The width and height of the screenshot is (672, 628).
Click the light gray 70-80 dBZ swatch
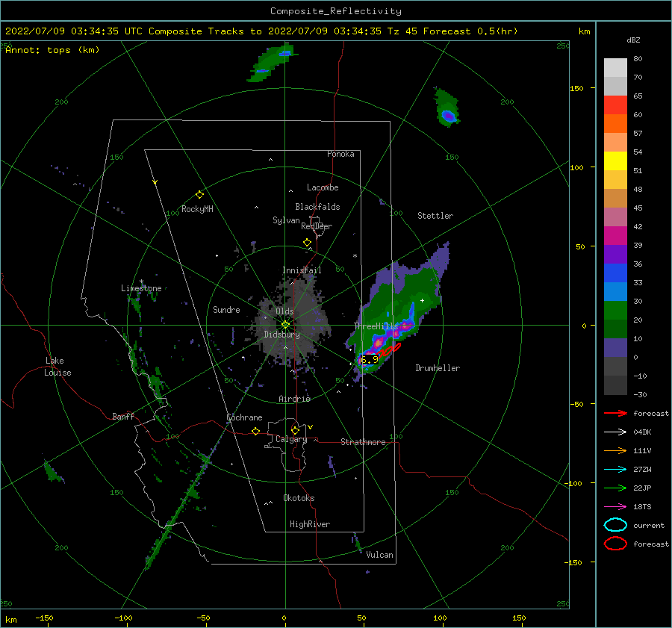pos(615,68)
